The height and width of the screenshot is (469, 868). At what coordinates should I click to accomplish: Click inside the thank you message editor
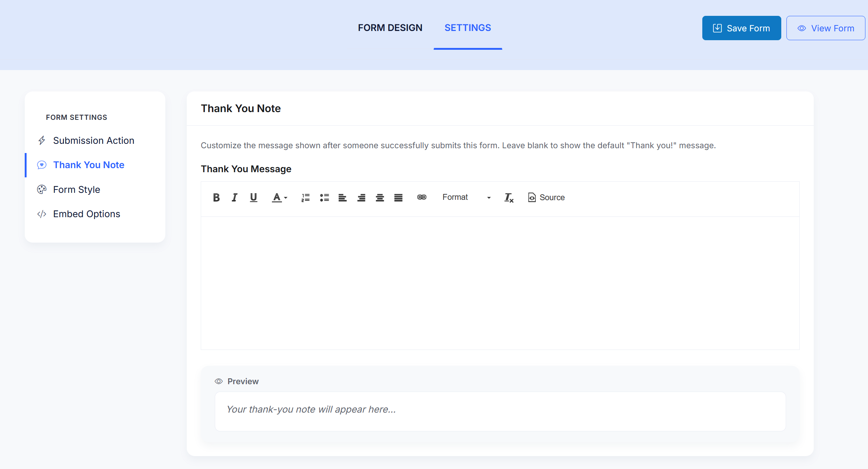click(500, 283)
